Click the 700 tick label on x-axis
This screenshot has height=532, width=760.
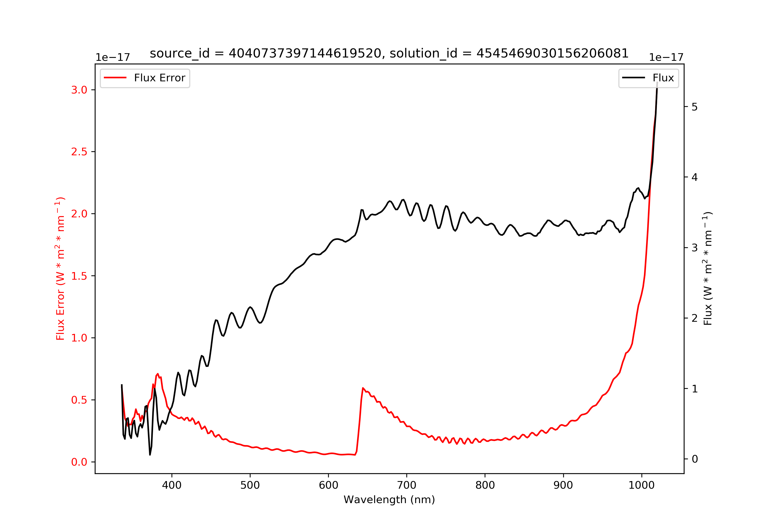point(407,485)
